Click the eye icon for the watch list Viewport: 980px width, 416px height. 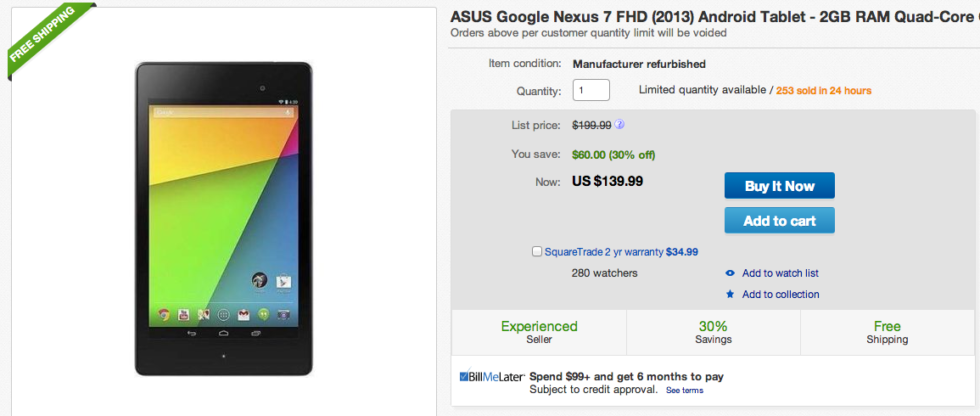pos(730,273)
